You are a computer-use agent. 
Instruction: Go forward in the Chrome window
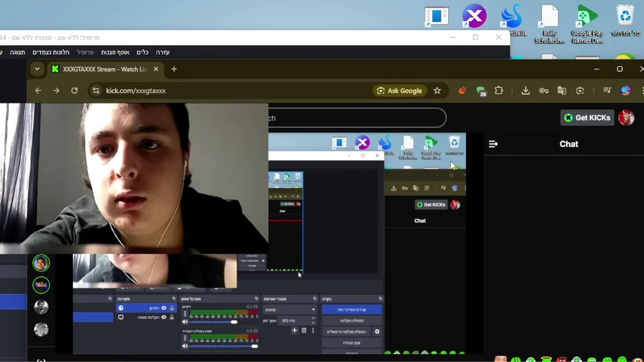tap(56, 90)
